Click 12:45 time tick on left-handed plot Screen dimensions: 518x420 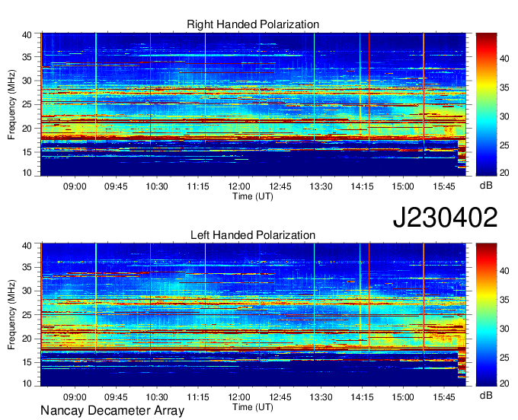280,397
